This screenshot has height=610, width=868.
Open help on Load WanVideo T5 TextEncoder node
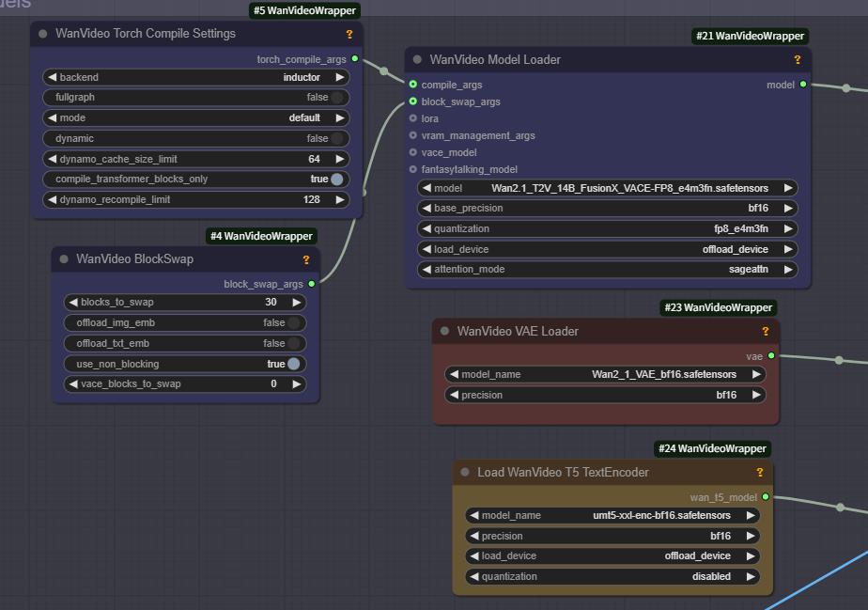tap(759, 473)
